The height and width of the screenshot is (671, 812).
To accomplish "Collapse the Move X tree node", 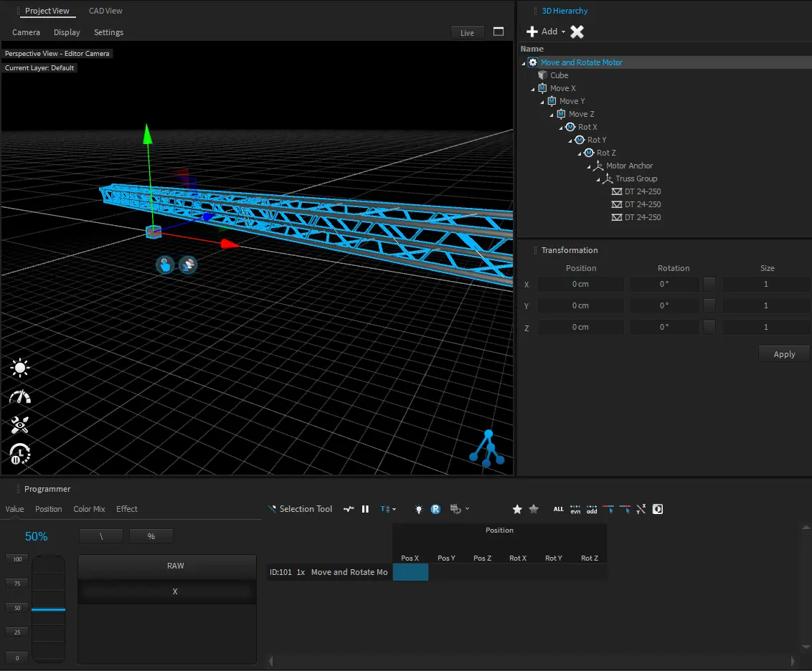I will point(534,89).
